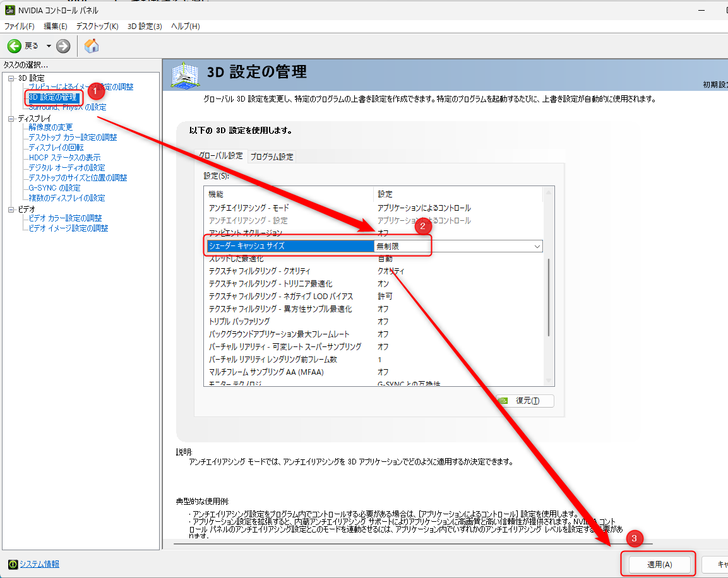Viewport: 728px width, 578px height.
Task: Select 解像度の変更 in the task tree
Action: coord(51,127)
